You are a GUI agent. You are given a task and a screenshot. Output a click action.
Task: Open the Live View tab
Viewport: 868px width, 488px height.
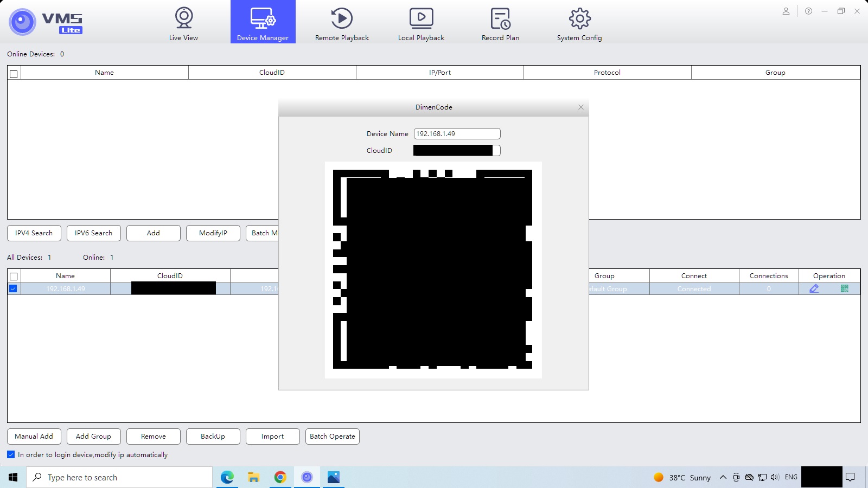[x=183, y=24]
